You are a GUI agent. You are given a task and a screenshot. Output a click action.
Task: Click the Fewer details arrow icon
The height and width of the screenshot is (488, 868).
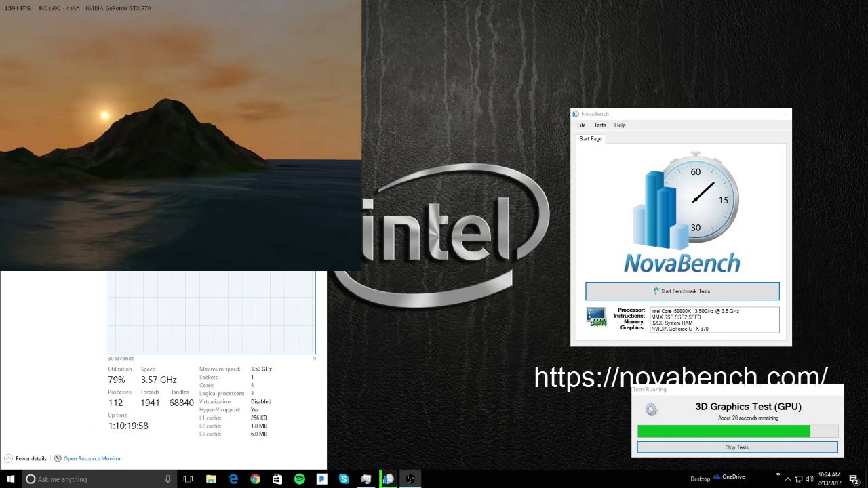point(8,458)
